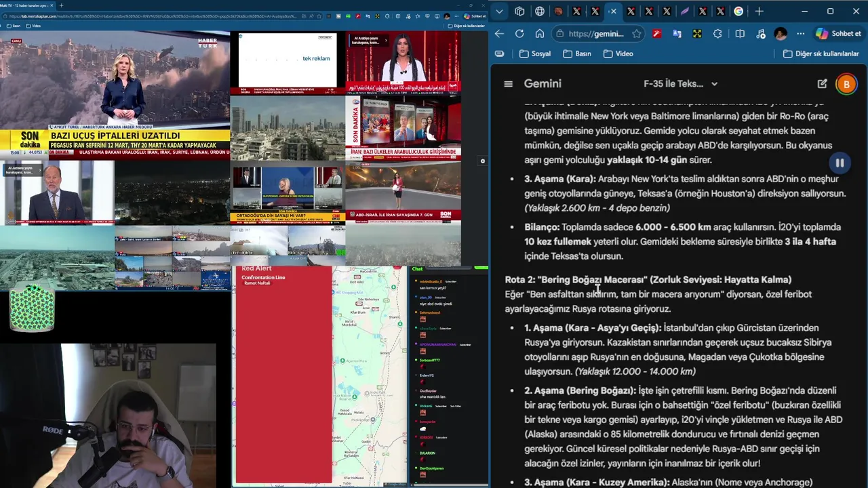Toggle split screen in right browser
The height and width of the screenshot is (488, 868).
740,33
